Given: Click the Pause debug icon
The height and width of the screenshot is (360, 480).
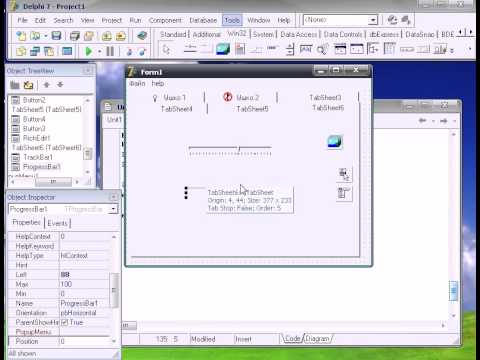Looking at the screenshot, I should pyautogui.click(x=110, y=51).
